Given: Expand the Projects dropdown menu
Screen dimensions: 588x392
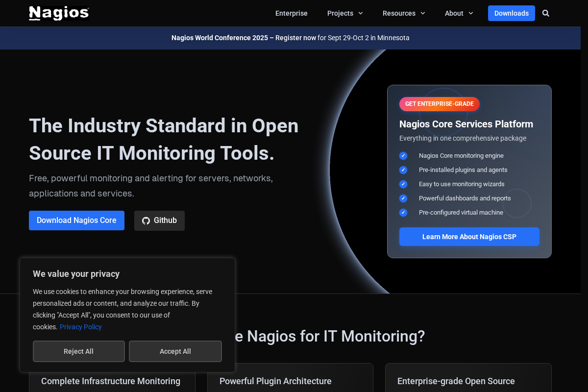Looking at the screenshot, I should point(345,13).
